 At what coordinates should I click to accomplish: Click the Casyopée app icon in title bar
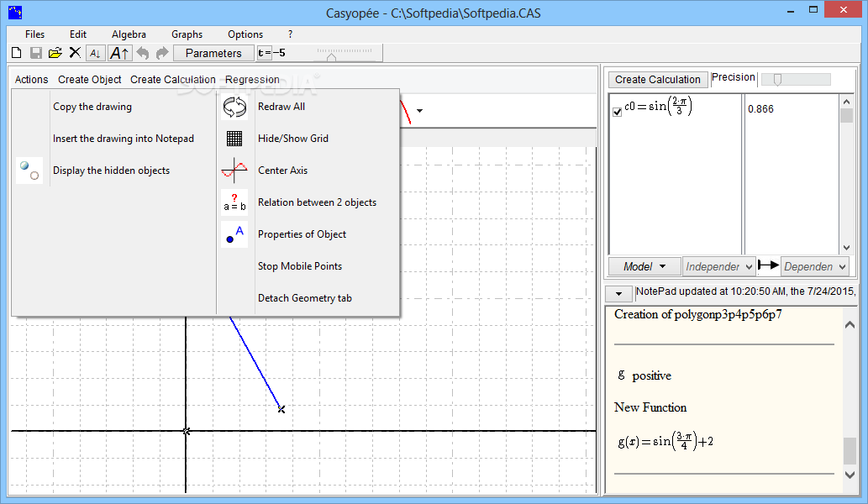point(15,12)
